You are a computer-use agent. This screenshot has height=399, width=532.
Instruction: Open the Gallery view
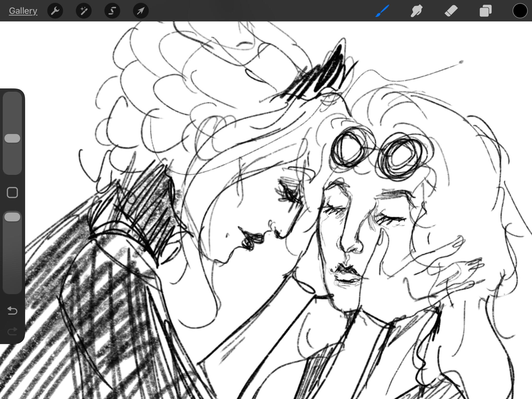(x=23, y=11)
